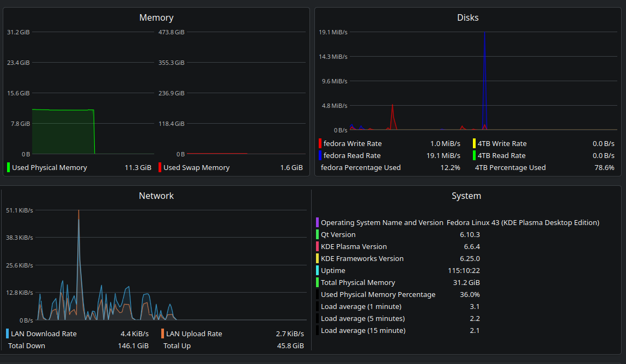The width and height of the screenshot is (626, 364).
Task: Click the 'Used Physical Memory Percentage' label
Action: pyautogui.click(x=378, y=295)
